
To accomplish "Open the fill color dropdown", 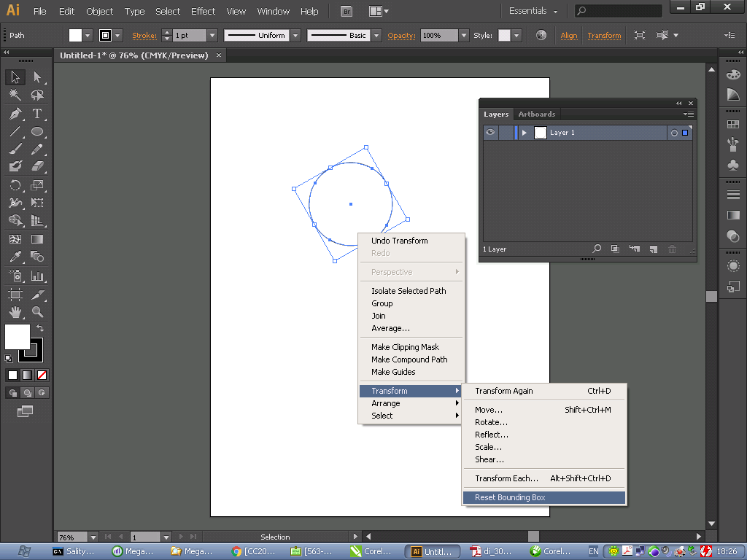I will (88, 35).
